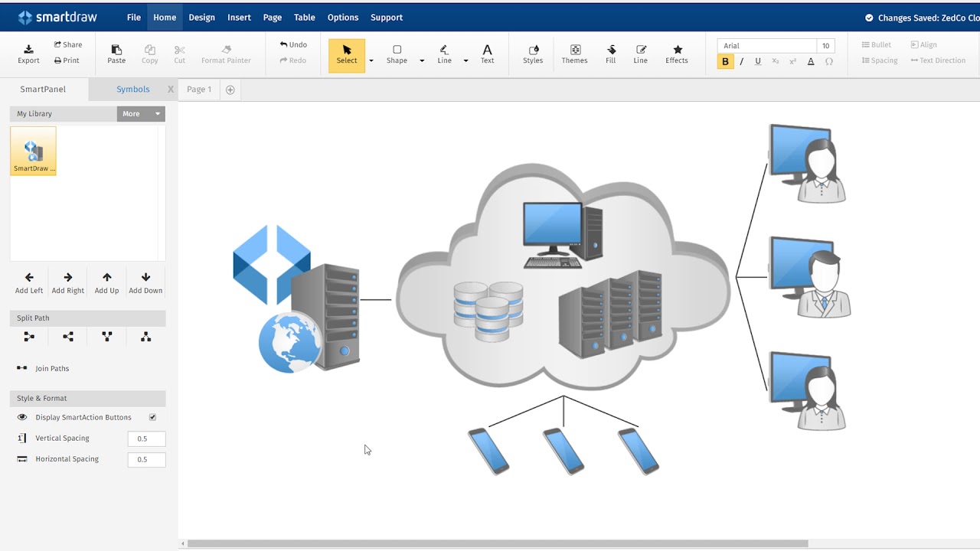Click third Split Path layout icon

[x=107, y=337]
